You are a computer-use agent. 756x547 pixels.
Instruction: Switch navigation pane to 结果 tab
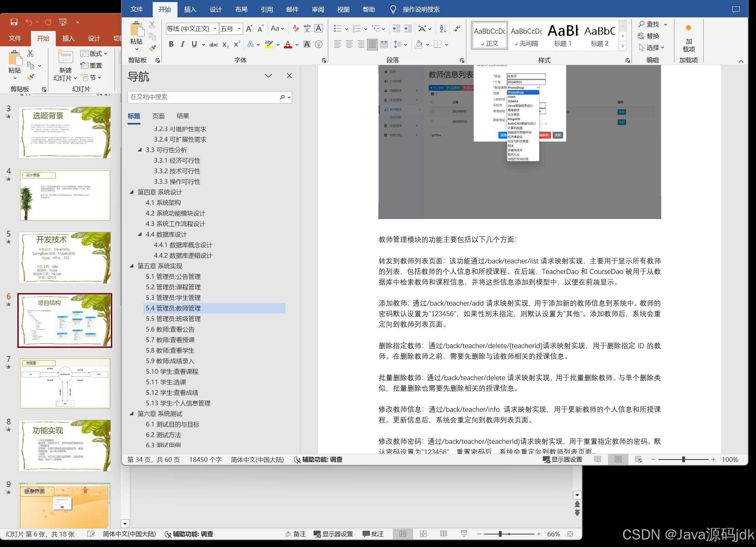[183, 116]
